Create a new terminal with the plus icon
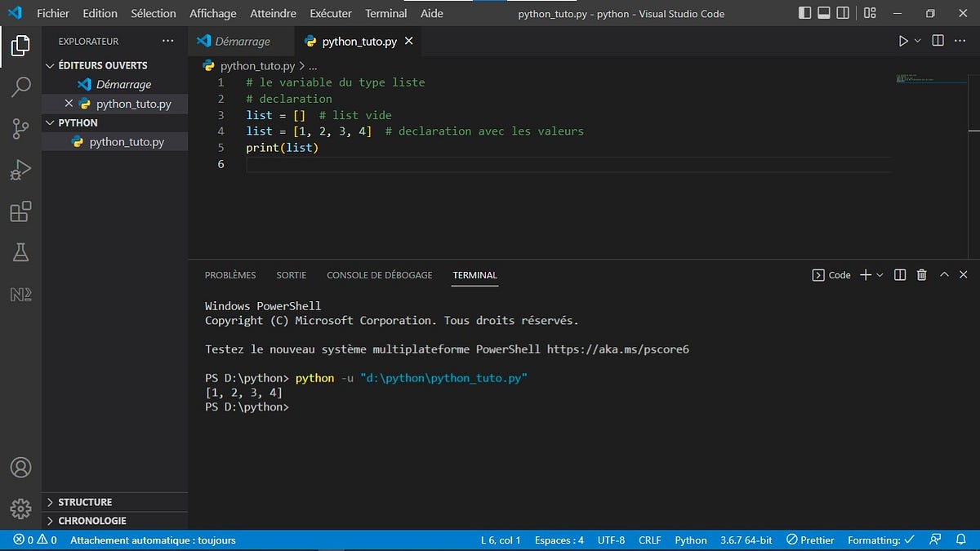Image resolution: width=980 pixels, height=551 pixels. coord(867,275)
